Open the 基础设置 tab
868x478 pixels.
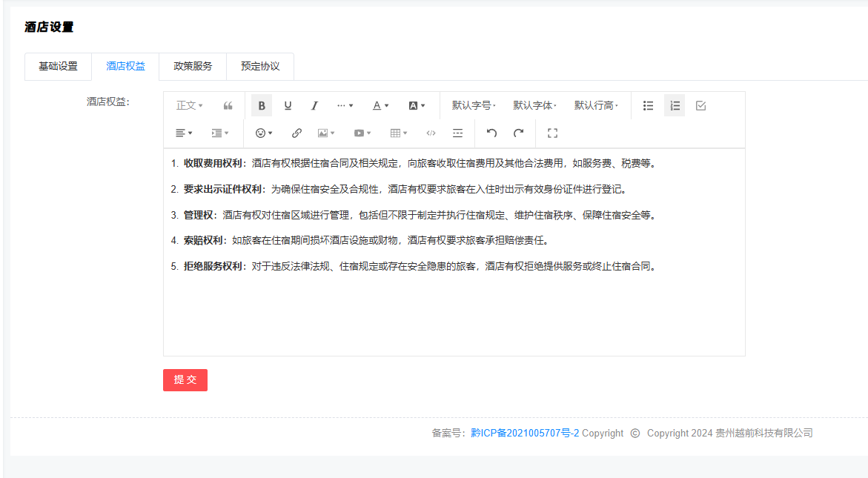coord(58,66)
